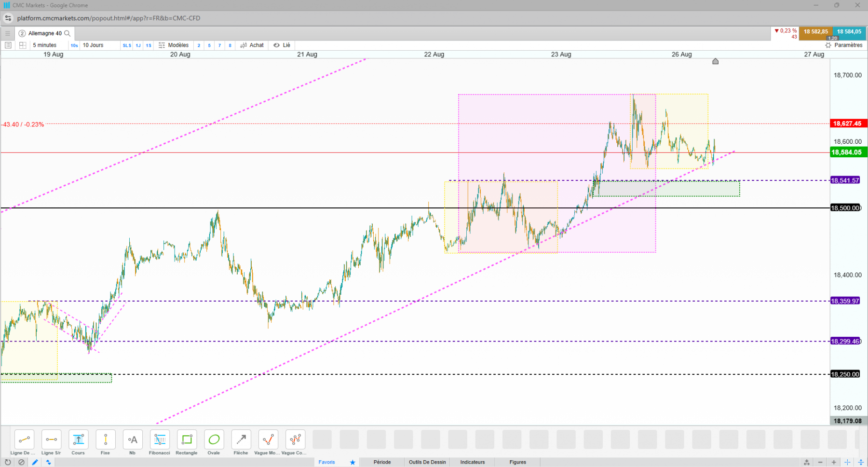The width and height of the screenshot is (868, 467).
Task: Expand the Modèles templates menu
Action: (x=174, y=45)
